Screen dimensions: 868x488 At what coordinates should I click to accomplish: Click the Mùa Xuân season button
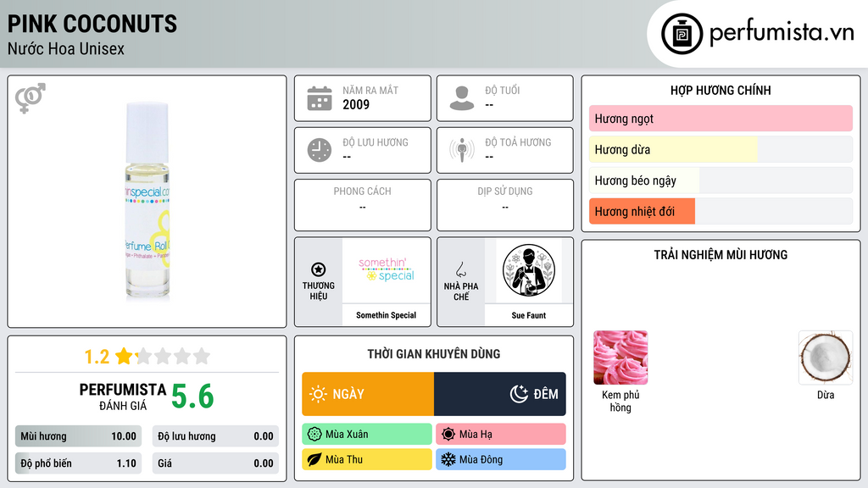pyautogui.click(x=367, y=435)
